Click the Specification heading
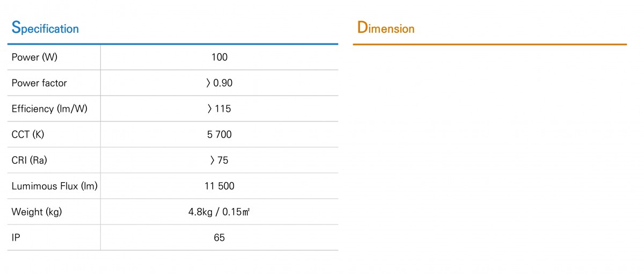 click(x=45, y=28)
